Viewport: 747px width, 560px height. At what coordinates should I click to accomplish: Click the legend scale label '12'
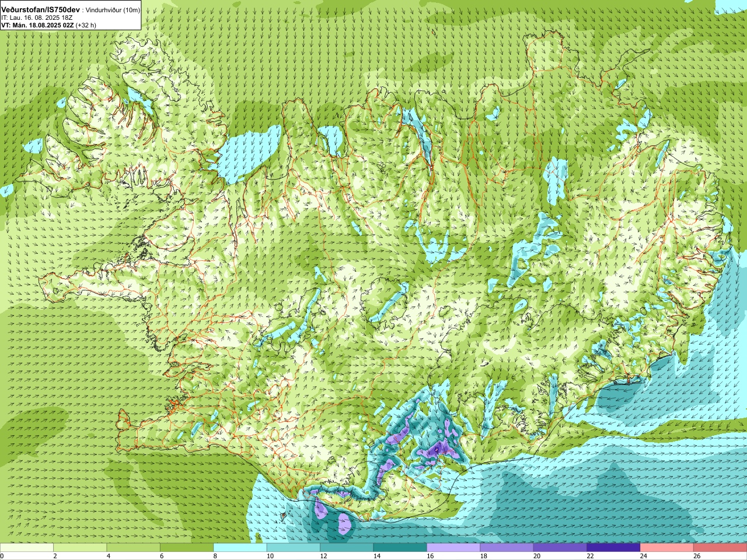coord(323,556)
